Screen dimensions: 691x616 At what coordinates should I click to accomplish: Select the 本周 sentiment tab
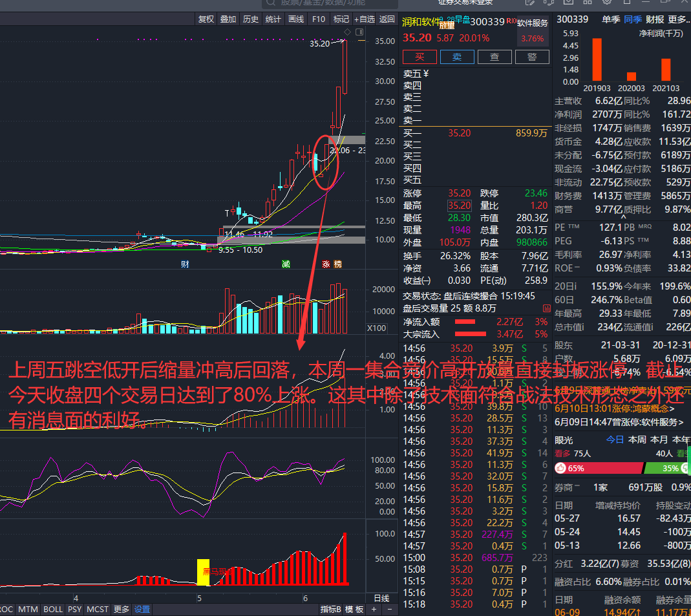(x=637, y=440)
